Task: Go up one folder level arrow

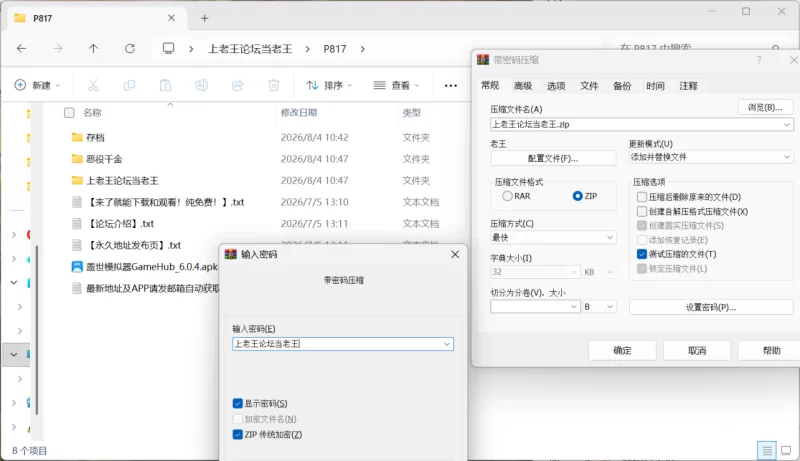Action: 93,48
